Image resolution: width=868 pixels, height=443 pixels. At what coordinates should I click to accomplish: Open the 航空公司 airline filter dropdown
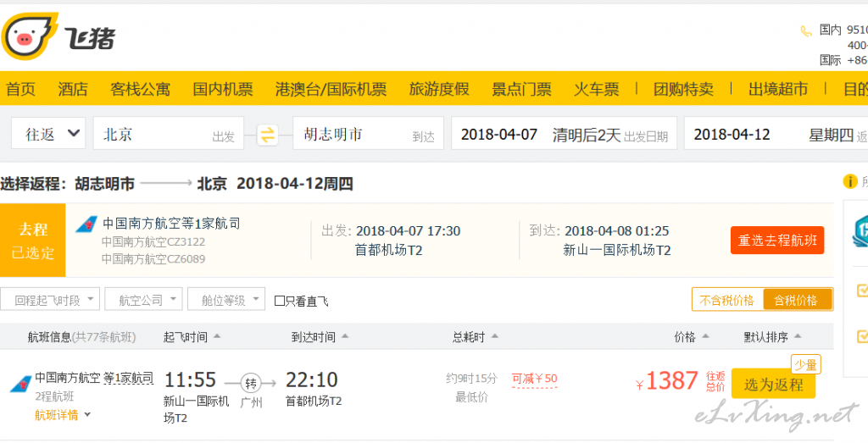pos(142,299)
